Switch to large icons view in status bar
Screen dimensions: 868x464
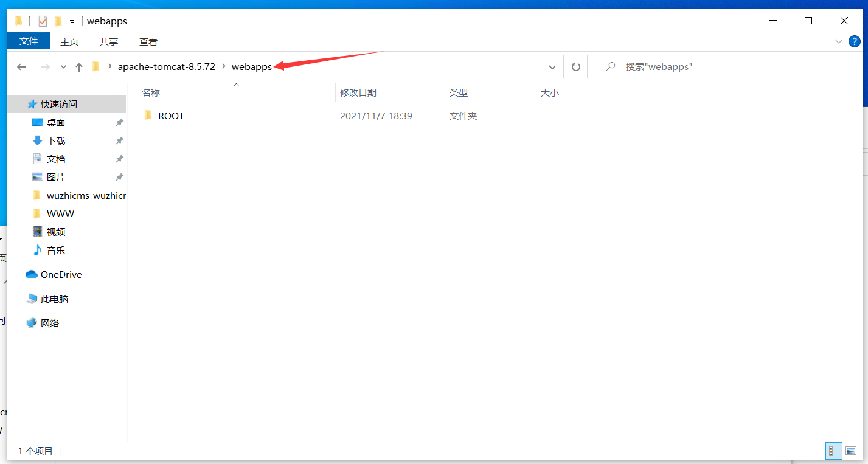point(850,451)
